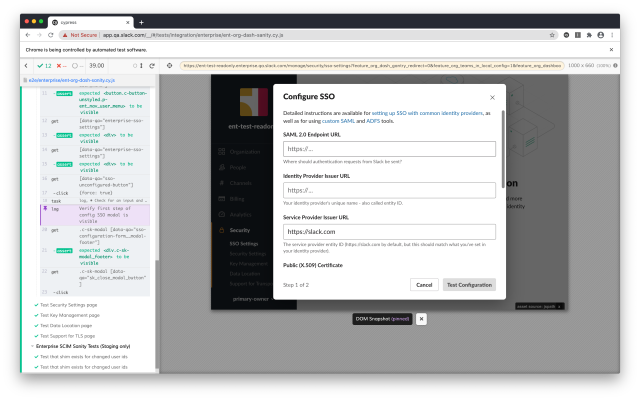The height and width of the screenshot is (400, 640).
Task: Open the 'Test Support for TLS page' test
Action: tap(67, 336)
